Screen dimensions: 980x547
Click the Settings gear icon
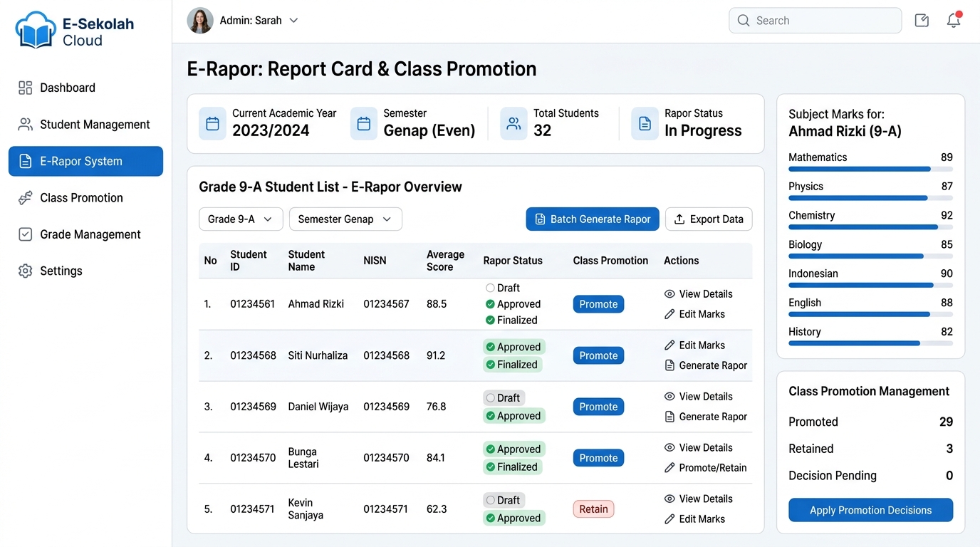(25, 271)
